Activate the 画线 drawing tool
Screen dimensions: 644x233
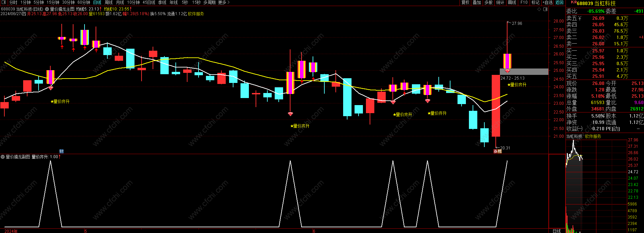click(x=512, y=2)
